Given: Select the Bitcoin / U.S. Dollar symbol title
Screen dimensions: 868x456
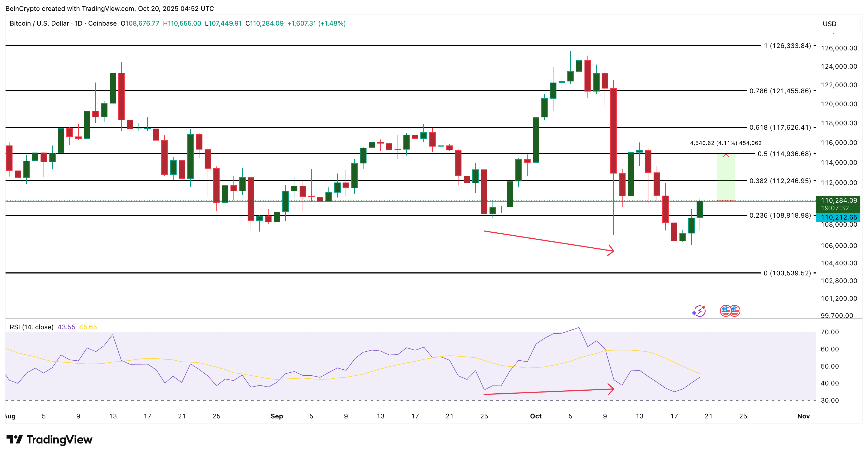Looking at the screenshot, I should coord(39,24).
